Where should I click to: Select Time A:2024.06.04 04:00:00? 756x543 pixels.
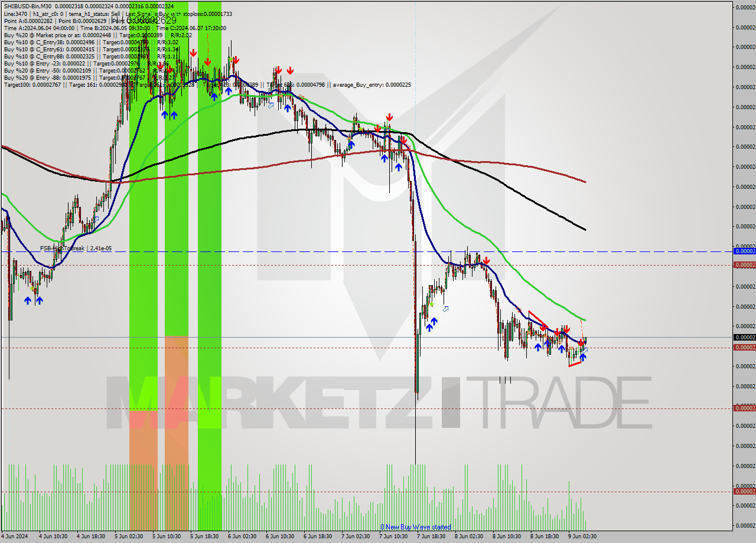point(39,28)
